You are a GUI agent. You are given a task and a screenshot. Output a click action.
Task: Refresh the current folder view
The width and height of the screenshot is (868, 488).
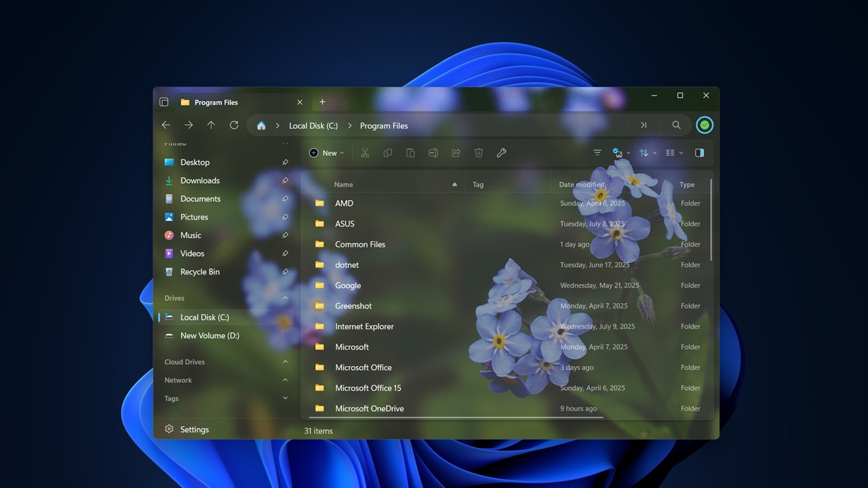pyautogui.click(x=234, y=125)
